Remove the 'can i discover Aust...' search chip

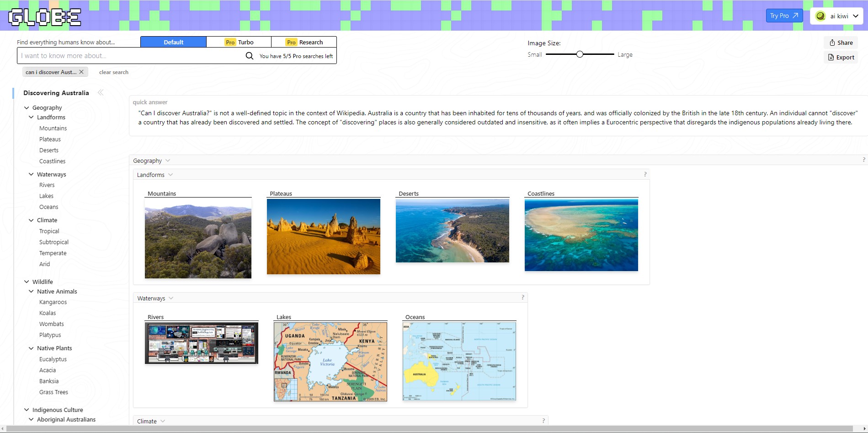coord(81,72)
